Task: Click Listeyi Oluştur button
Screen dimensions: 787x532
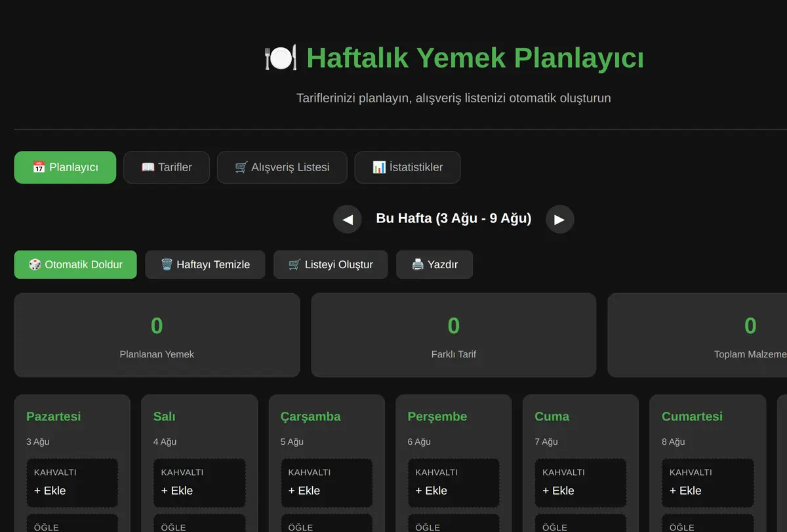Action: (331, 264)
